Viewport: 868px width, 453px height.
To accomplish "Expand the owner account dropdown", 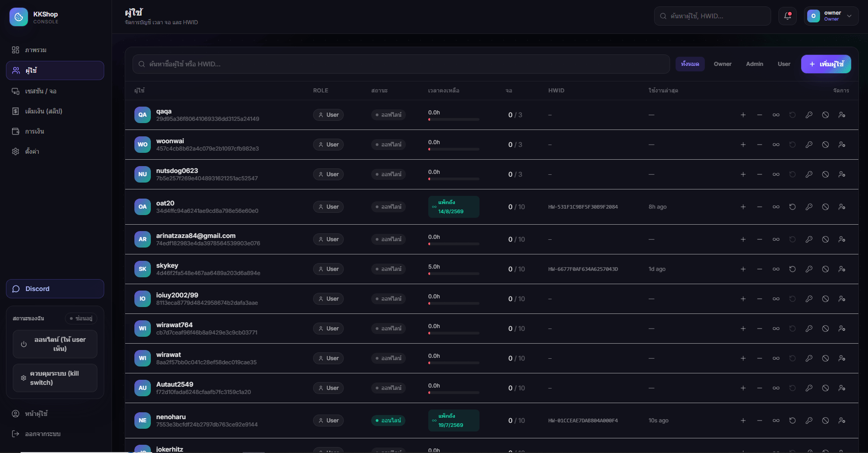I will click(831, 16).
